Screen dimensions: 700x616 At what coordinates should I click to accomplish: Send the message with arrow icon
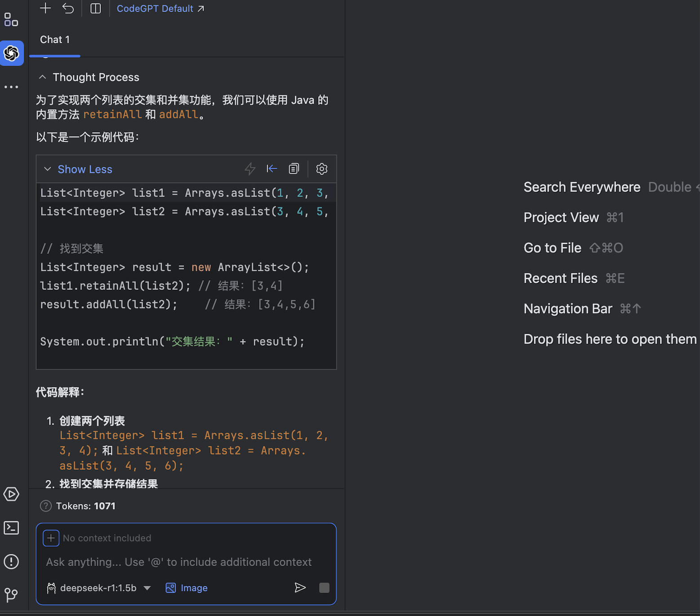click(300, 588)
